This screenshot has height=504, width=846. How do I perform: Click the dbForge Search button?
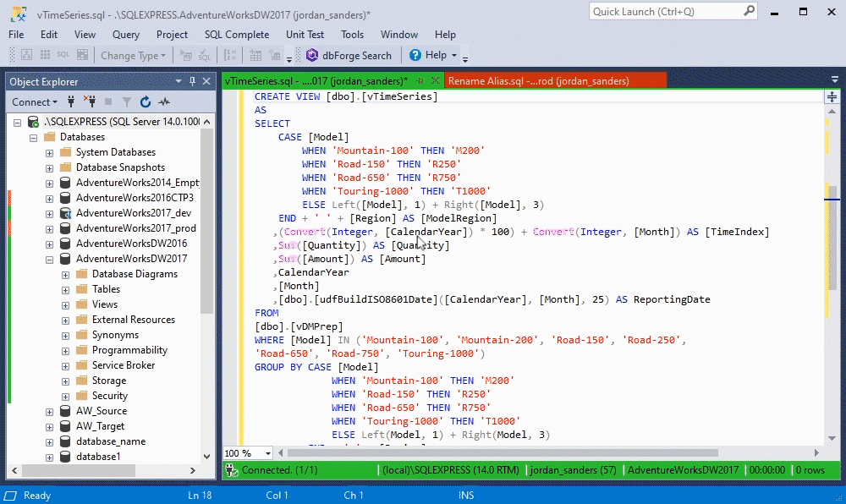(x=349, y=56)
